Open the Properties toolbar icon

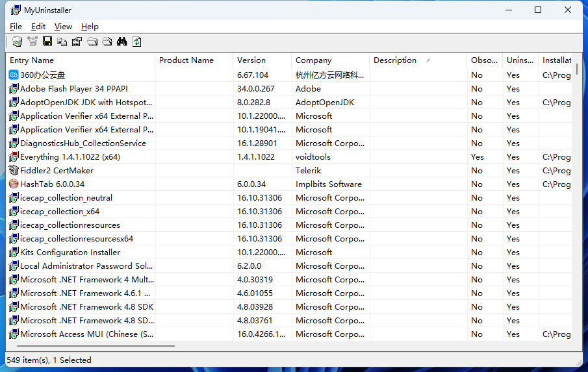point(77,42)
